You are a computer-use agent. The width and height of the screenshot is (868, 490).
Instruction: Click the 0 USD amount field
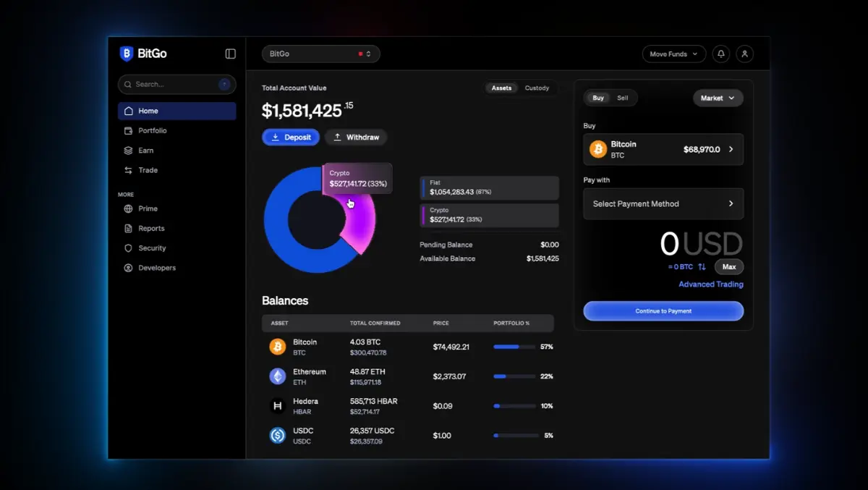(702, 244)
